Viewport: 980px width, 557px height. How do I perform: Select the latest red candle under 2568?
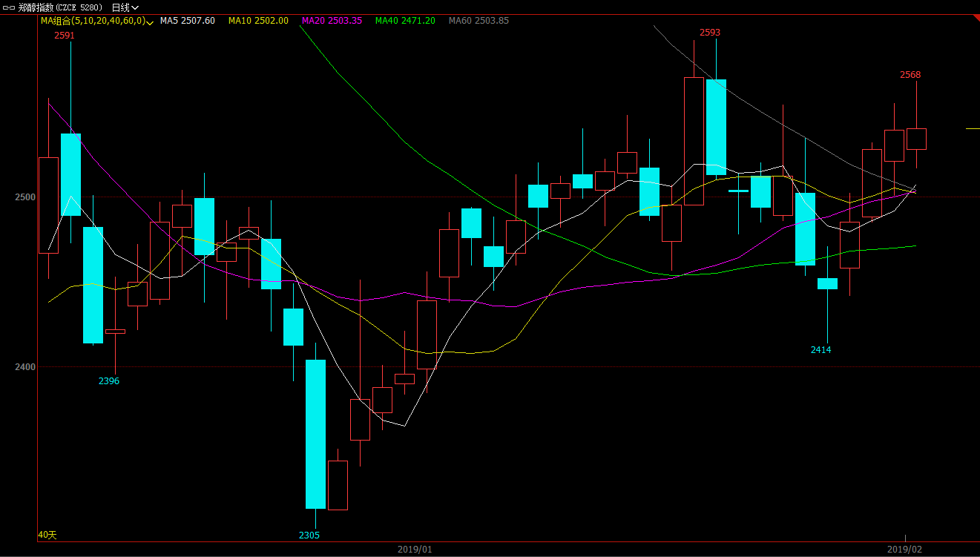(916, 139)
